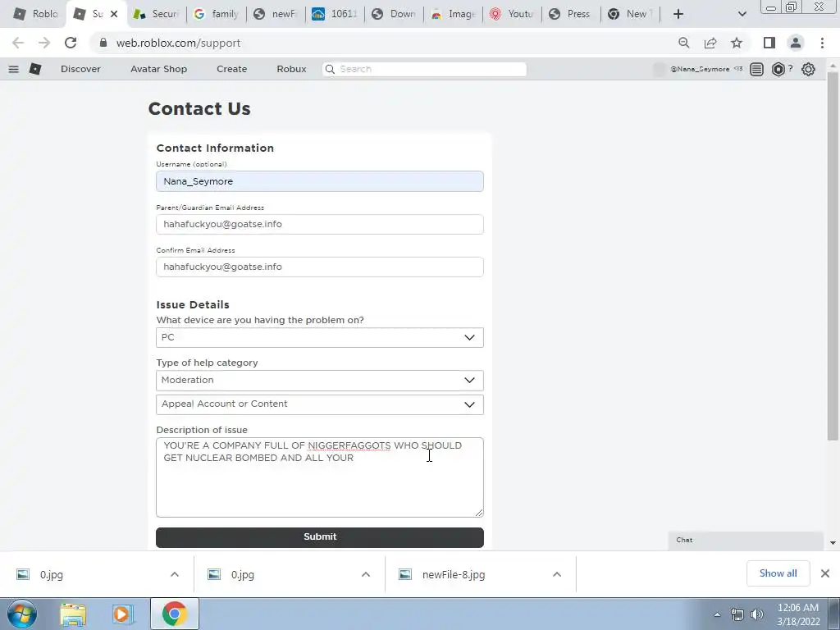The width and height of the screenshot is (840, 630).
Task: Click Show all downloads
Action: click(x=778, y=573)
